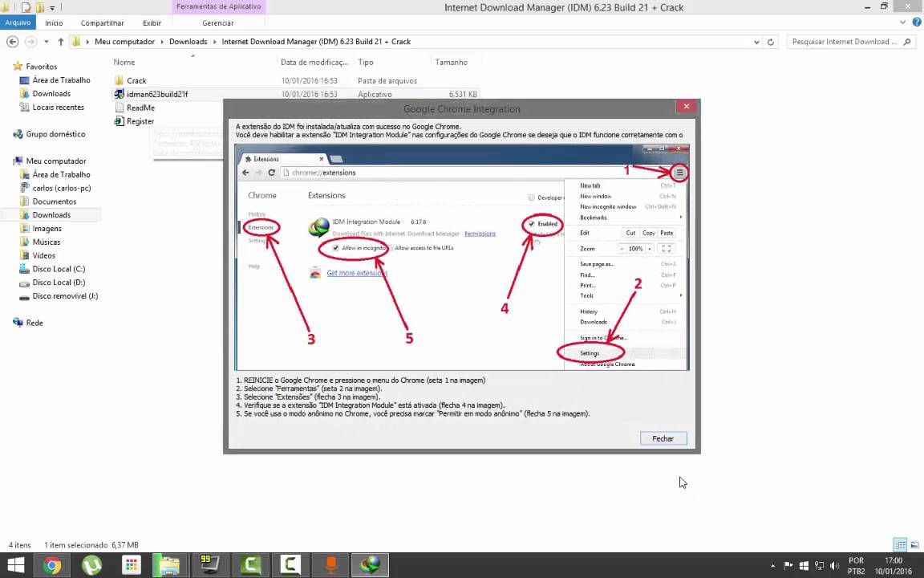The width and height of the screenshot is (924, 578).
Task: Go up one folder level
Action: (61, 42)
